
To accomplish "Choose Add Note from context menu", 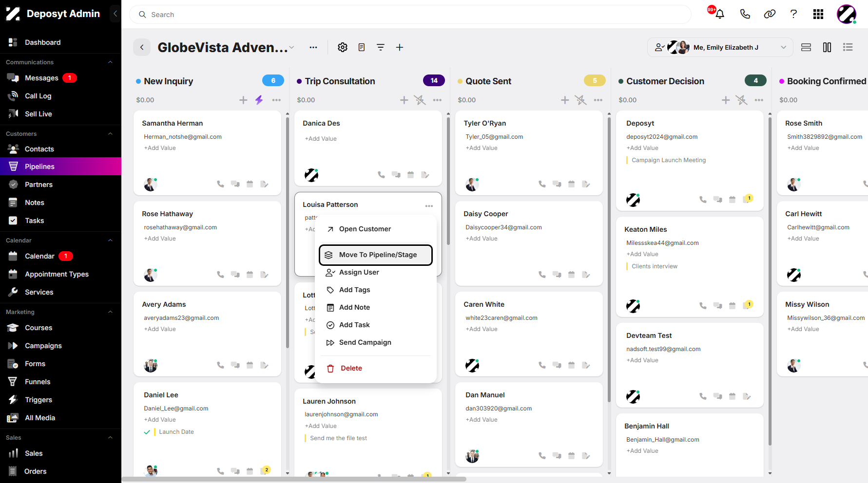I will pos(375,307).
